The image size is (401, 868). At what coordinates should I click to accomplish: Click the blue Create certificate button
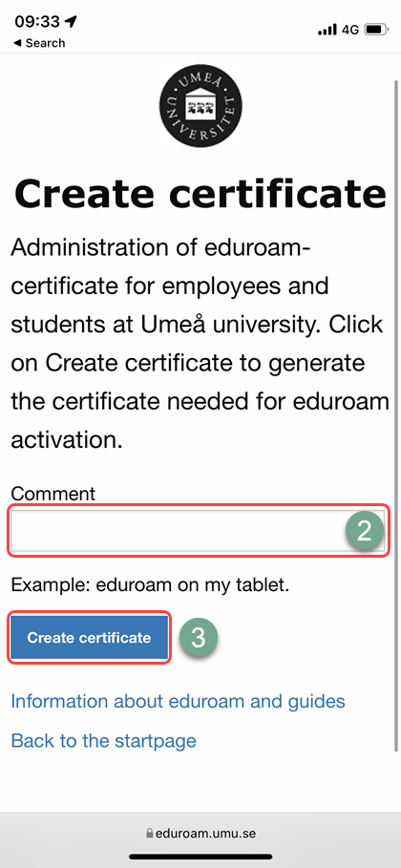(89, 637)
